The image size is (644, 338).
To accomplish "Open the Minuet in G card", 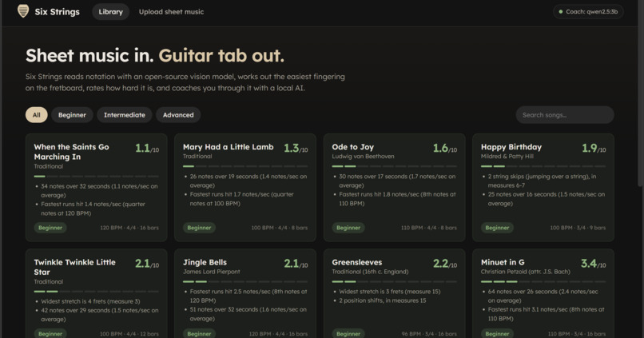I will coord(543,293).
